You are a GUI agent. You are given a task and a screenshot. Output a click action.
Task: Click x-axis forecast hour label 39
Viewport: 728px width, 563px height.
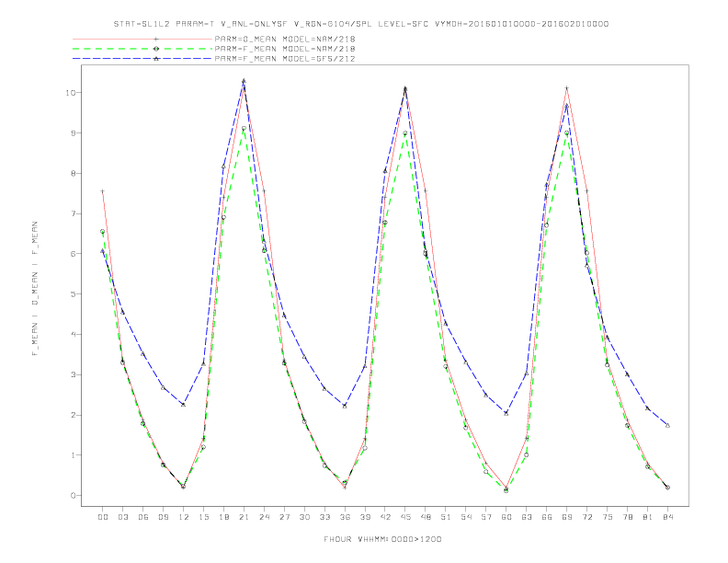pyautogui.click(x=365, y=517)
